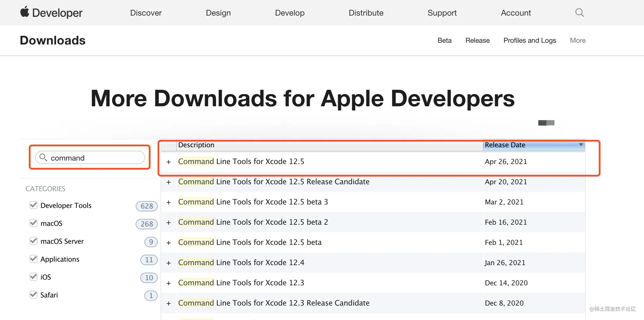Click the Release Date sort arrow
Viewport: 644px width, 320px height.
click(x=581, y=145)
